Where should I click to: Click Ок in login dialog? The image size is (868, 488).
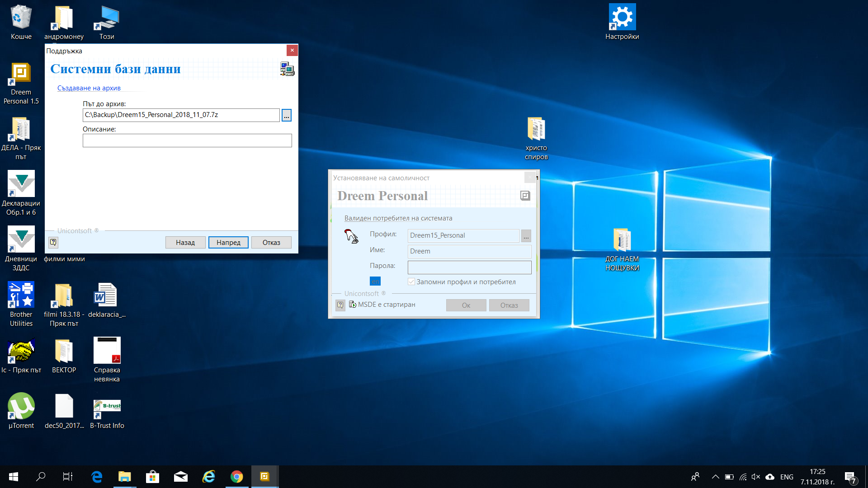point(466,305)
